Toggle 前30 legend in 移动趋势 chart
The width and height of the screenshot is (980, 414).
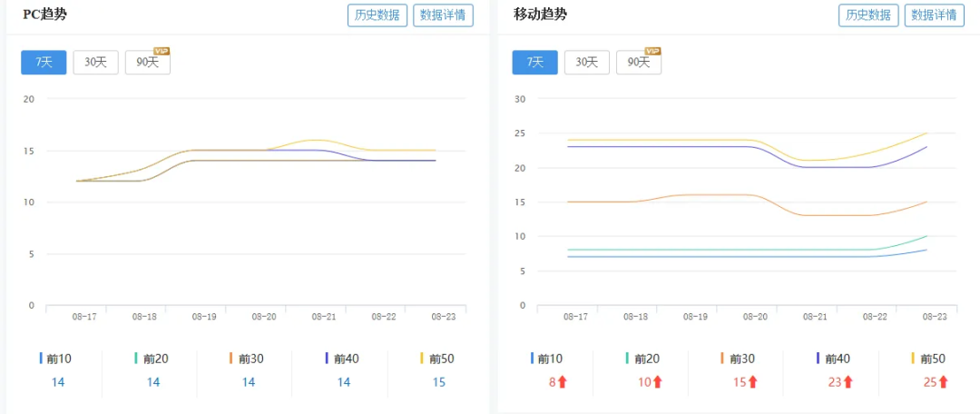pyautogui.click(x=738, y=359)
